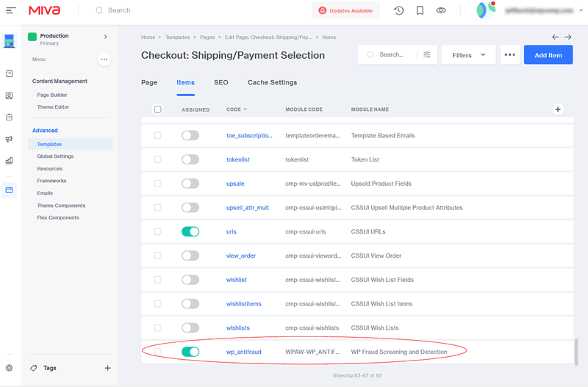Click the Add Item button
588x387 pixels.
tap(548, 54)
